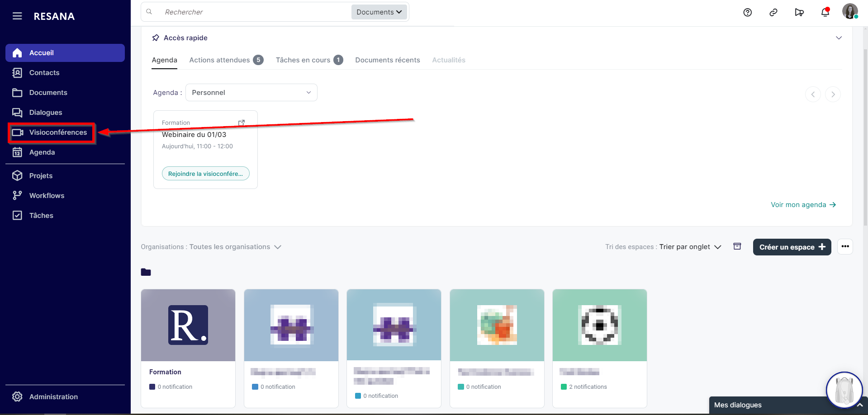
Task: Open Documents in sidebar
Action: click(65, 93)
